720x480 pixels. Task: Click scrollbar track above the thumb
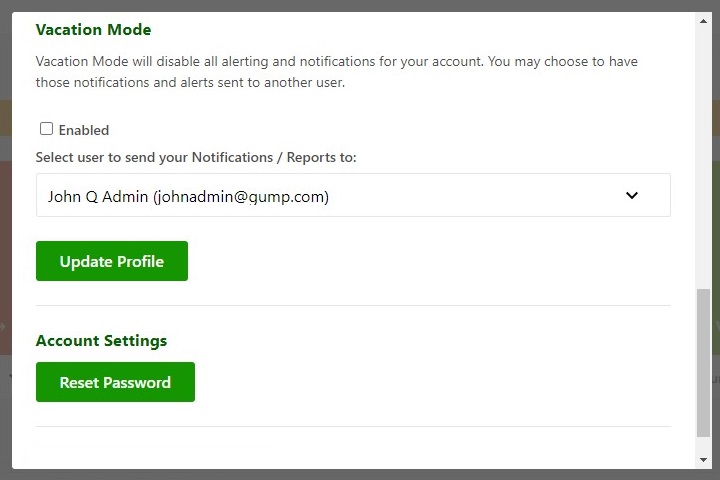click(704, 150)
